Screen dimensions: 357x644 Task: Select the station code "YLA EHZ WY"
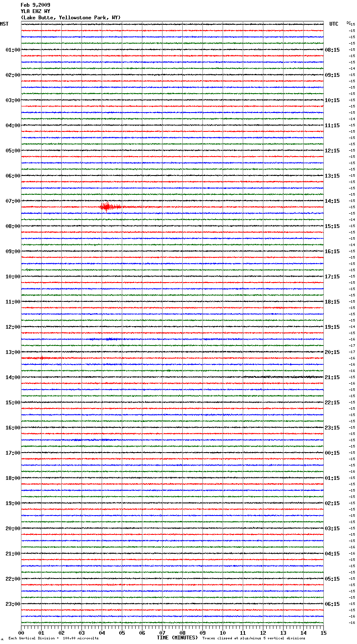coord(35,11)
